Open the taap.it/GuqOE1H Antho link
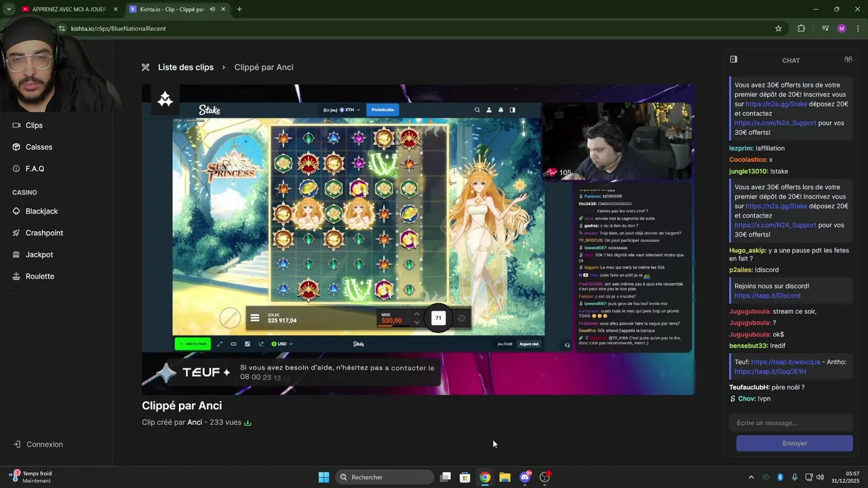Screen dimensions: 868x488 pos(770,371)
